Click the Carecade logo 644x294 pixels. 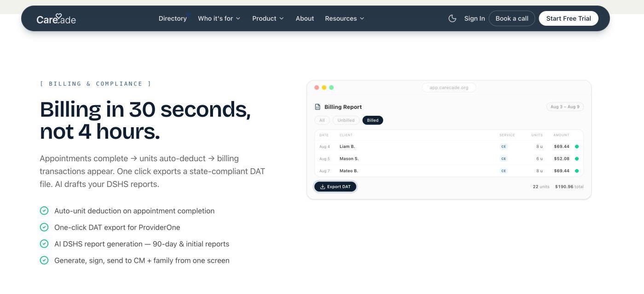[x=56, y=19]
